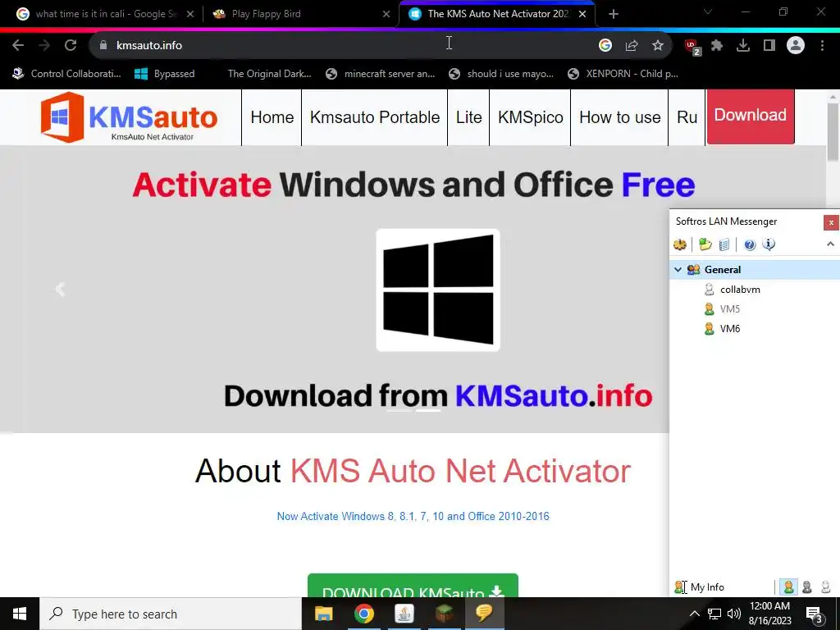Switch to the Ru language page
The height and width of the screenshot is (630, 840).
[687, 117]
